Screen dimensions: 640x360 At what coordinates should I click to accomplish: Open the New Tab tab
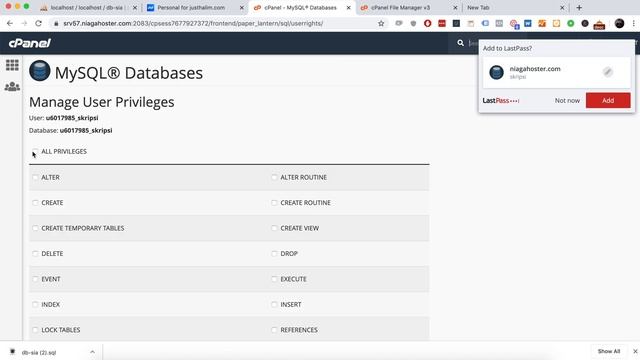click(515, 8)
